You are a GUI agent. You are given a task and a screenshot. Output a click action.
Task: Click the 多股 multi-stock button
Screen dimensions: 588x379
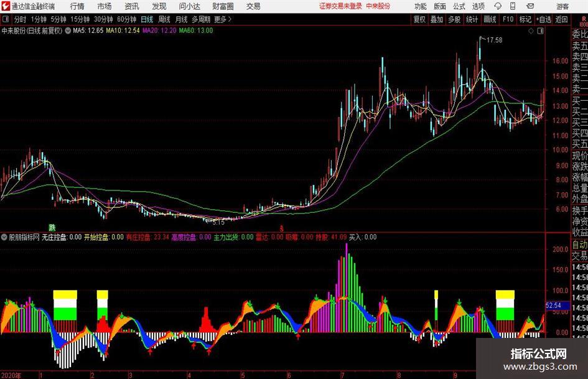454,19
